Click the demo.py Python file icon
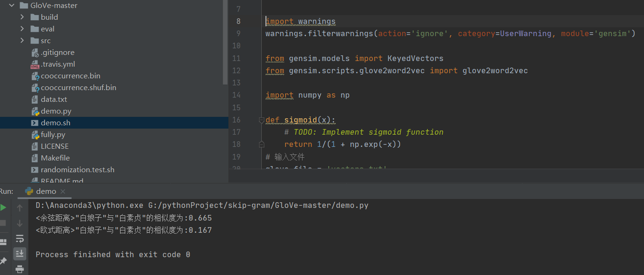The height and width of the screenshot is (275, 644). tap(35, 111)
